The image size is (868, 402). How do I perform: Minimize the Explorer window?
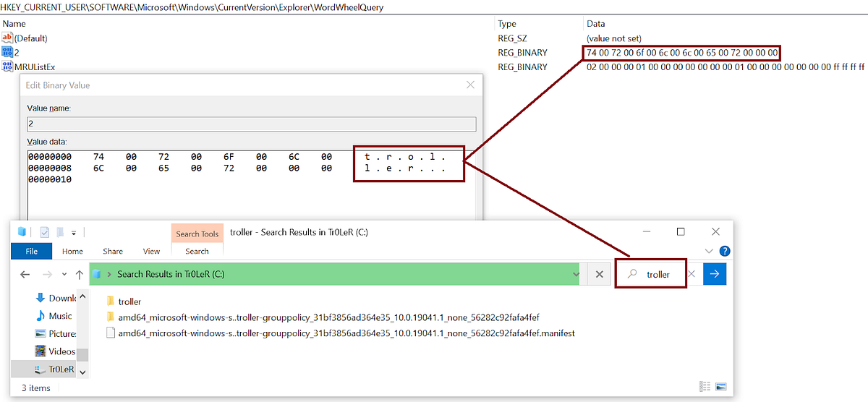647,232
